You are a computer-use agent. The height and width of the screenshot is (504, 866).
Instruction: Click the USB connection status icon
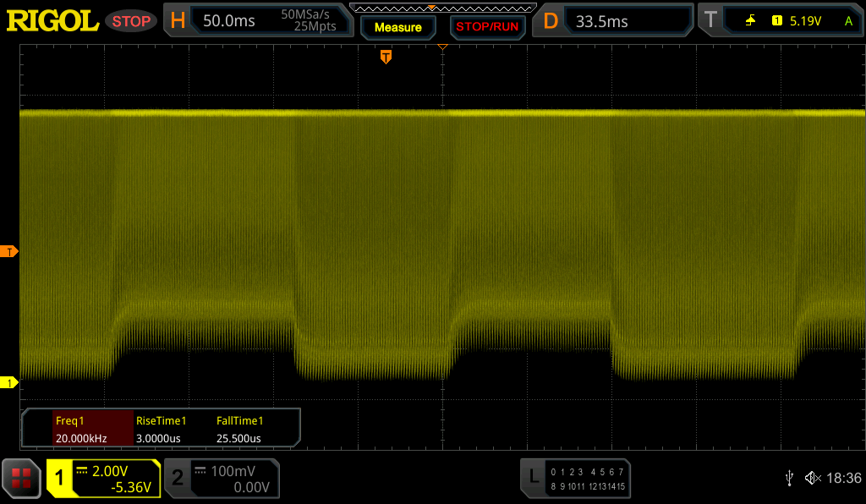[788, 479]
